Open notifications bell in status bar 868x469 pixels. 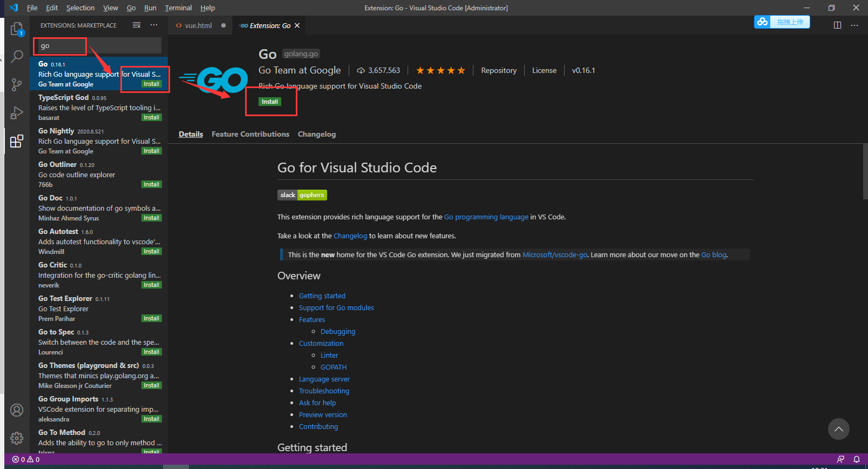point(856,459)
